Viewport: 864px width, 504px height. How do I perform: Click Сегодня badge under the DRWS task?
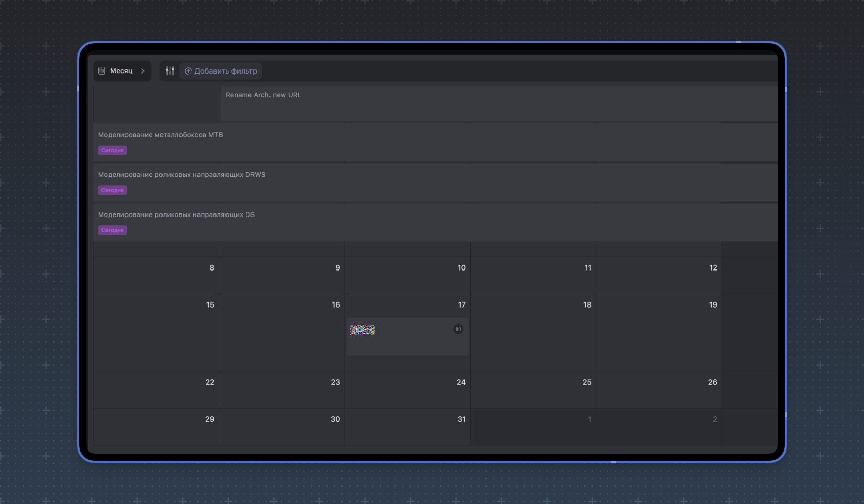[x=112, y=190]
